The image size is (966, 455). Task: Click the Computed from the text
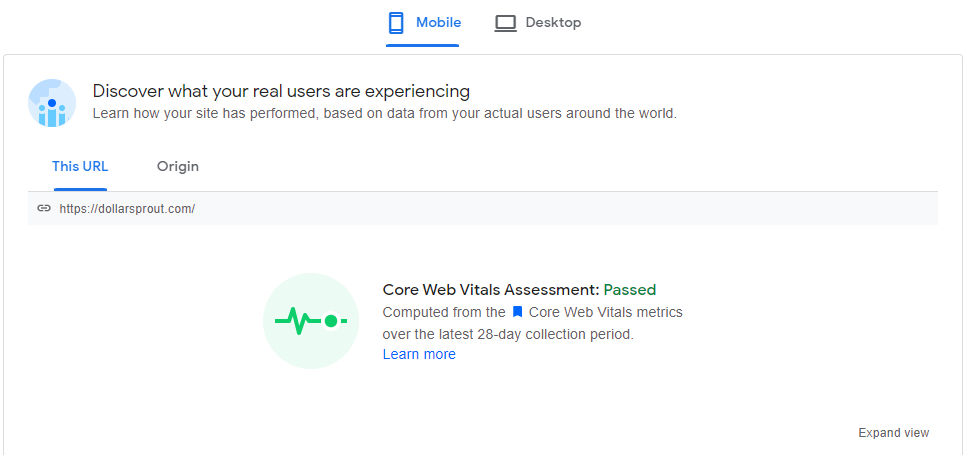[x=444, y=312]
